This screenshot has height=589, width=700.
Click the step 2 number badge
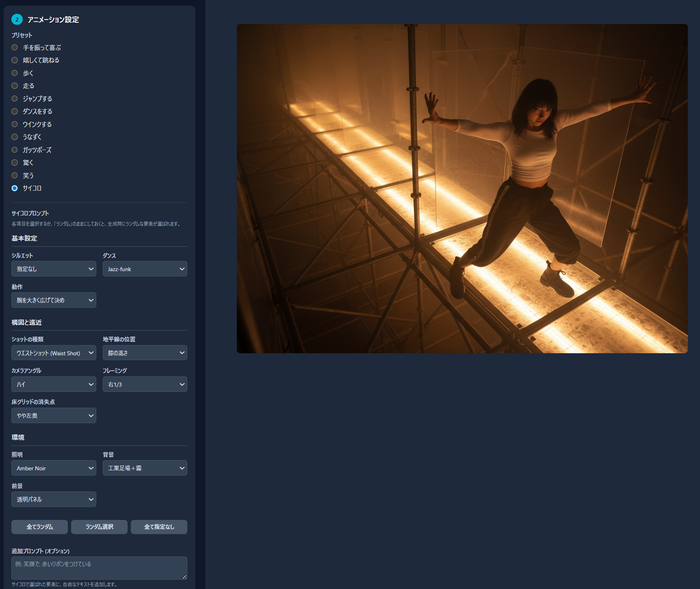coord(17,20)
